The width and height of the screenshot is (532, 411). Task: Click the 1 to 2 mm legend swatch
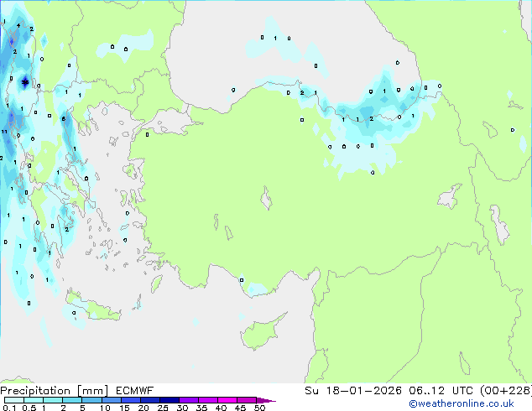click(x=53, y=400)
